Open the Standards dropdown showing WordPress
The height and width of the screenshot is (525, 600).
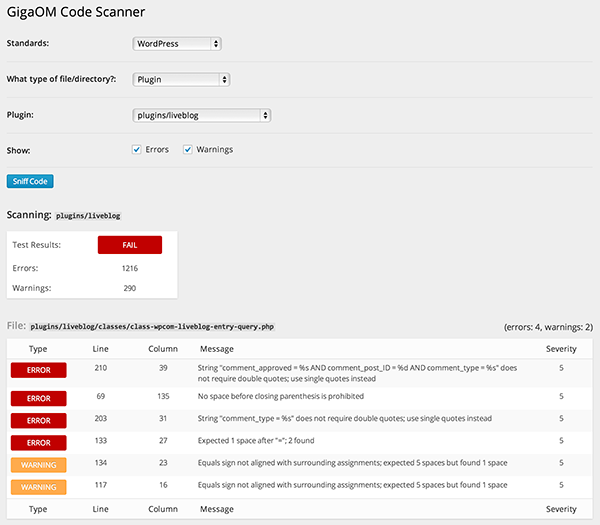coord(177,44)
